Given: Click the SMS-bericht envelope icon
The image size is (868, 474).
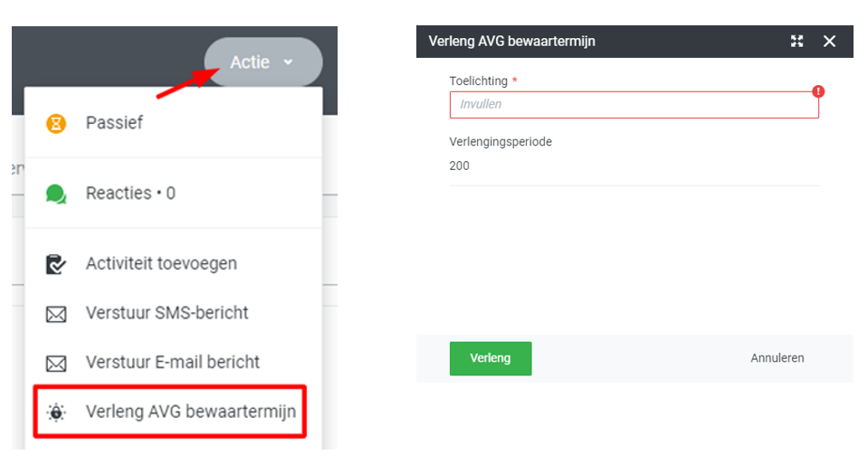Looking at the screenshot, I should [x=56, y=314].
